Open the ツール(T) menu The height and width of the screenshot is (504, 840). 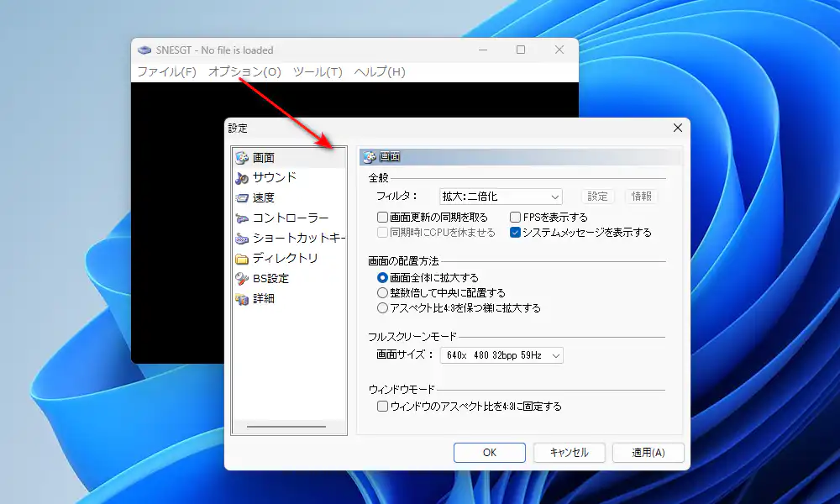(x=318, y=71)
